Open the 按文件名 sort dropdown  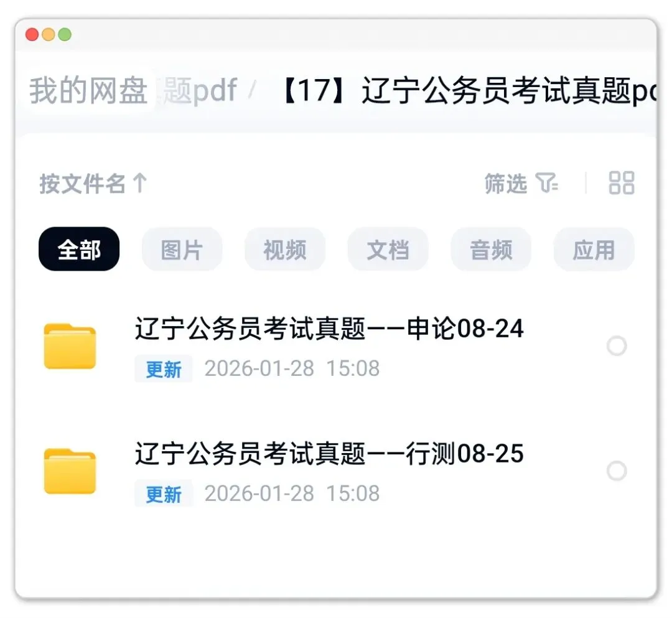pyautogui.click(x=93, y=184)
